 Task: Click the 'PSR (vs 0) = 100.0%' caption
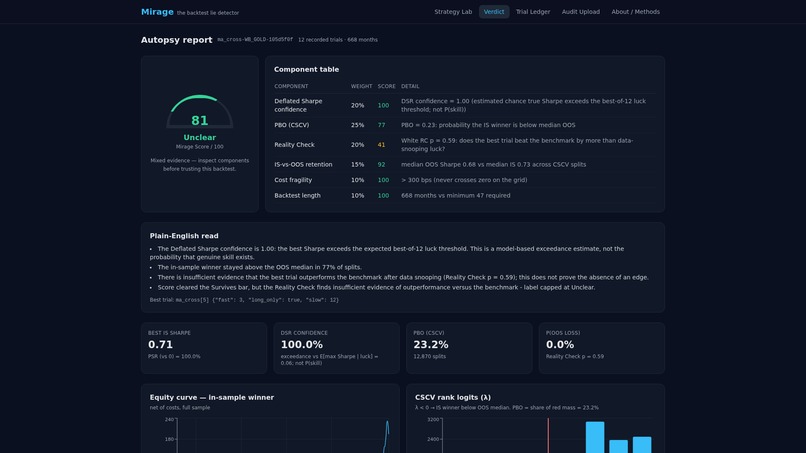174,356
